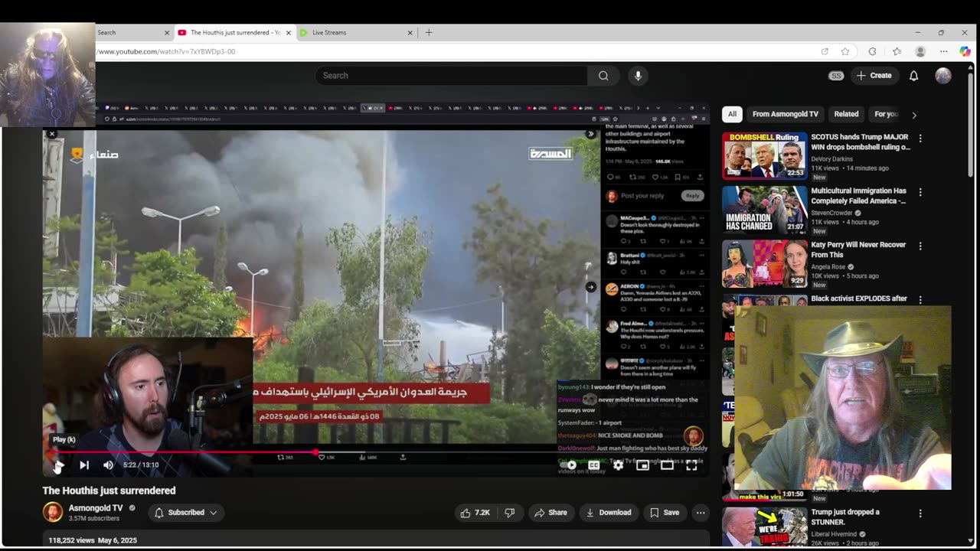Screen dimensions: 980x551
Task: Click the SS badge next to Create
Action: [836, 76]
